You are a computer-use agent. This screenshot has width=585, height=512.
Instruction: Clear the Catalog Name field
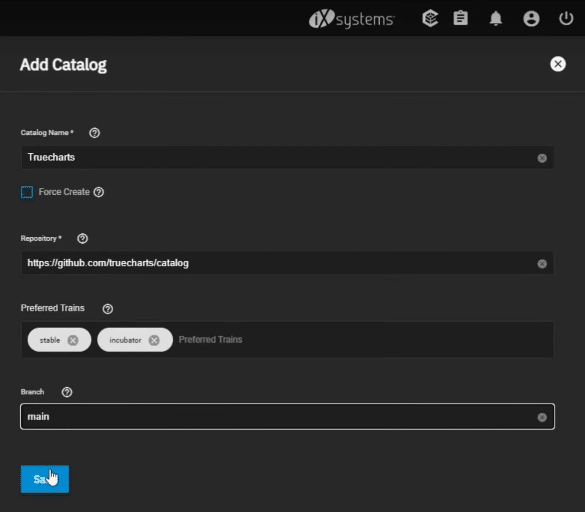[542, 158]
